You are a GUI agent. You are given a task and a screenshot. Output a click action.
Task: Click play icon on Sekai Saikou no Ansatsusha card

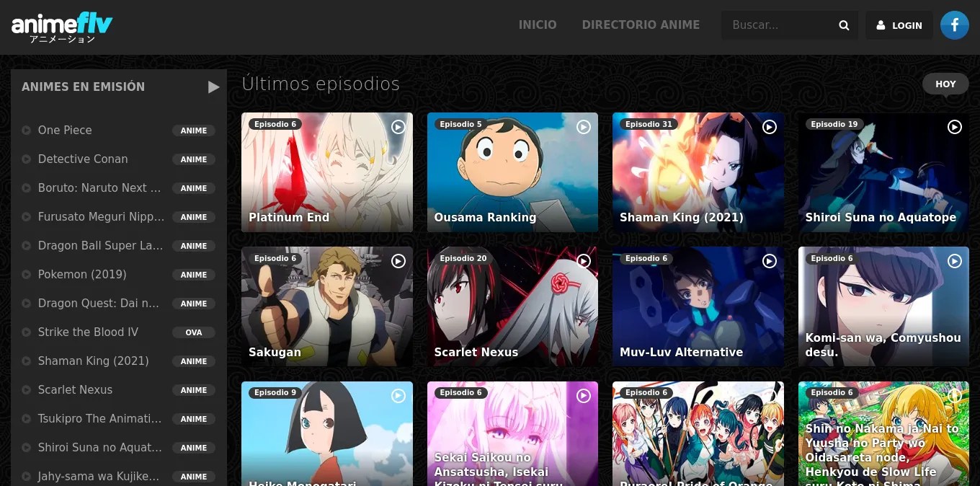584,396
